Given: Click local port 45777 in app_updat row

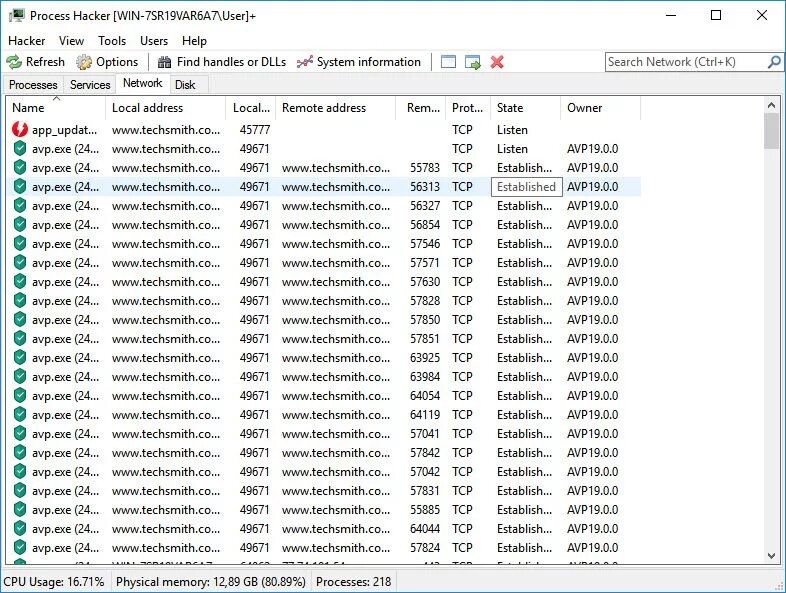Looking at the screenshot, I should [255, 130].
